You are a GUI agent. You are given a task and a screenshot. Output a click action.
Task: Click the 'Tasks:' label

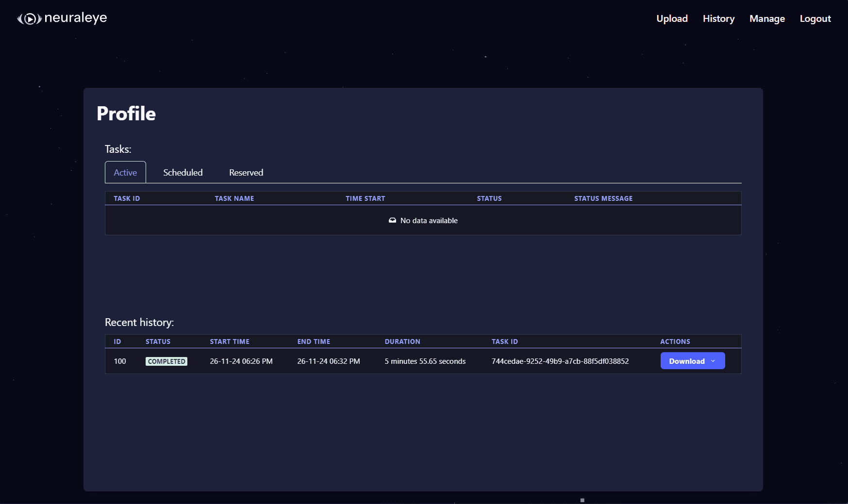point(118,149)
